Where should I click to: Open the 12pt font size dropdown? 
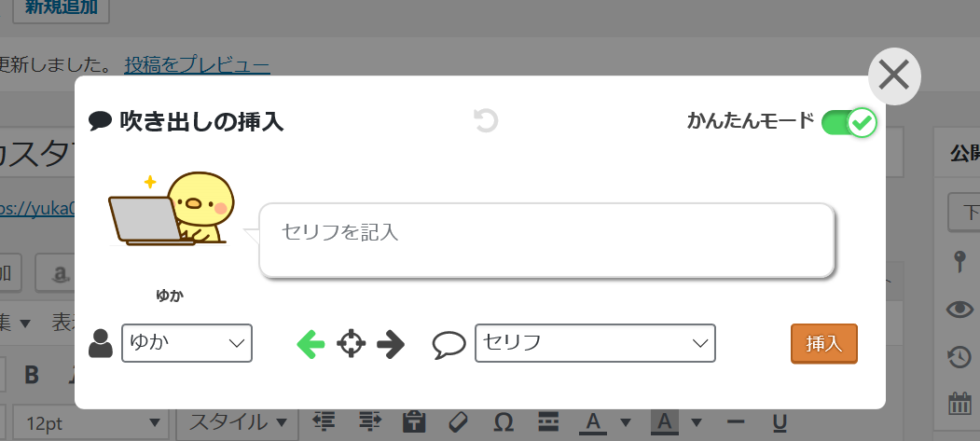click(x=90, y=423)
